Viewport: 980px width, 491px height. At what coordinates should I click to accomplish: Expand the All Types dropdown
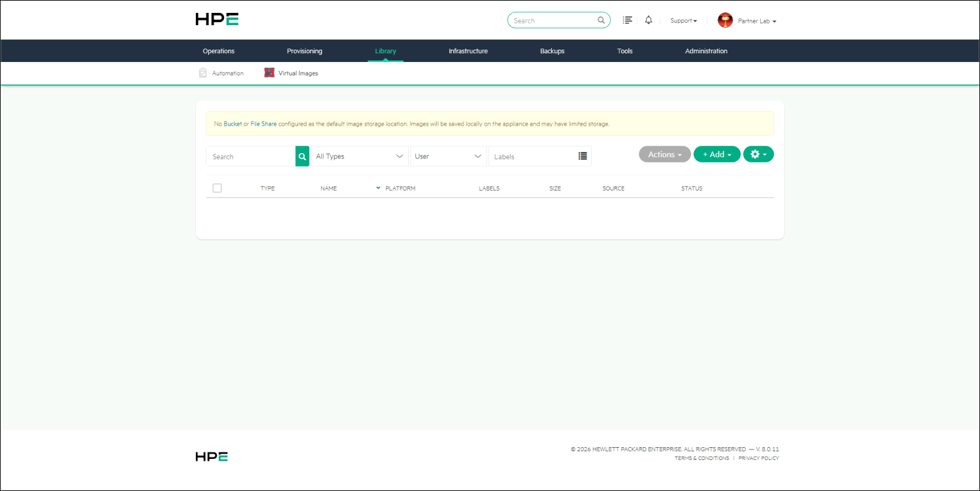coord(360,156)
